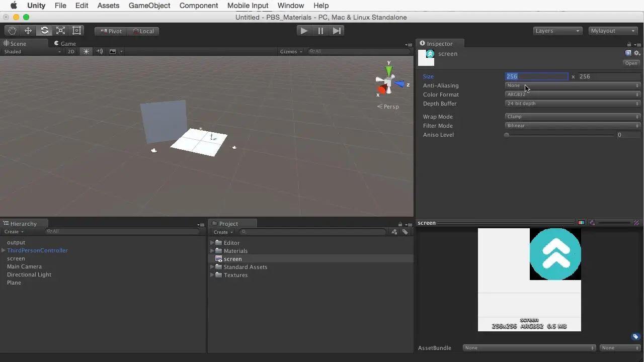Open the Filter Mode dropdown
Screen dimensions: 644x362
573,126
